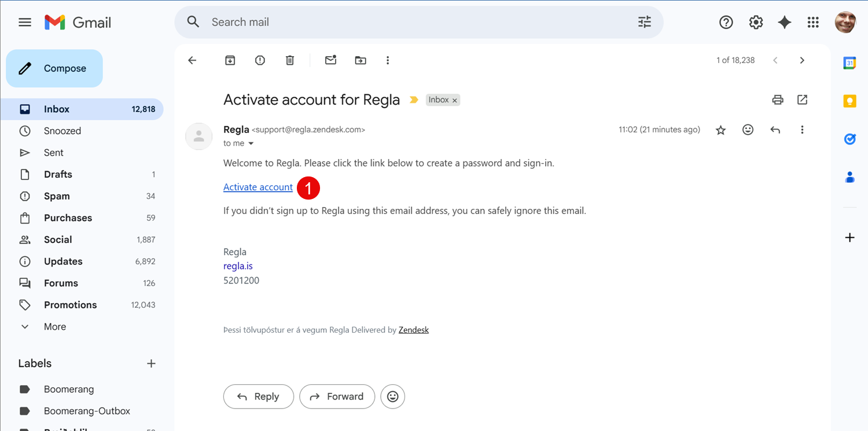Toggle the importance marker beside the subject
The height and width of the screenshot is (431, 868).
pyautogui.click(x=414, y=100)
